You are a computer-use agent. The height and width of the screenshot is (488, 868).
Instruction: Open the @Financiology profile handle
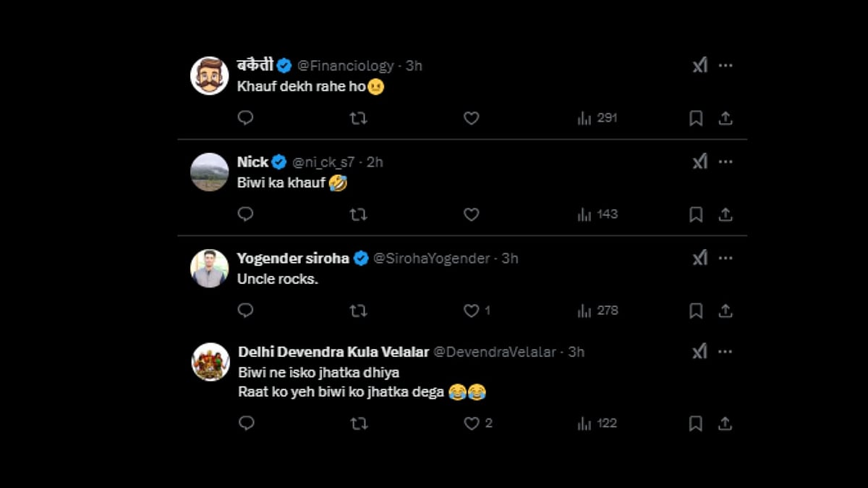(346, 66)
